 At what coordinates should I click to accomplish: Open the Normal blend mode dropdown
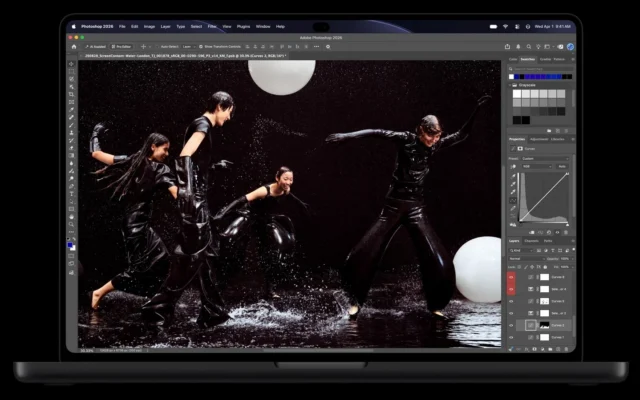527,259
